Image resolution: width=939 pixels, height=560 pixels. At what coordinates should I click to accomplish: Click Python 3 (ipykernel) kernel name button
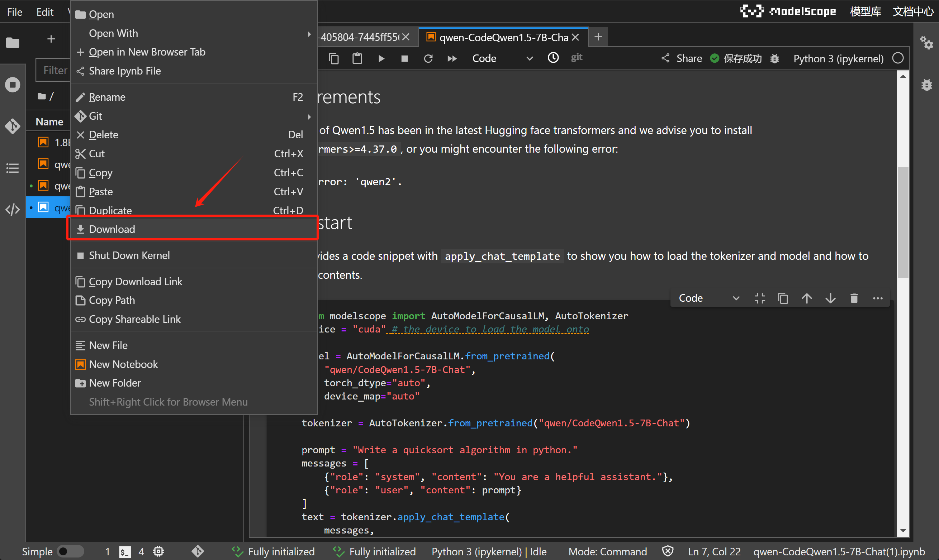click(x=838, y=58)
